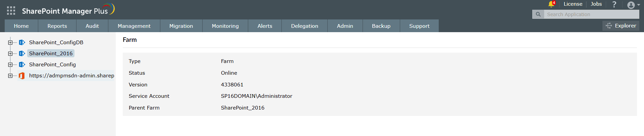Click the SharePoint_ConfigDB farm icon
This screenshot has width=644, height=136.
point(22,43)
